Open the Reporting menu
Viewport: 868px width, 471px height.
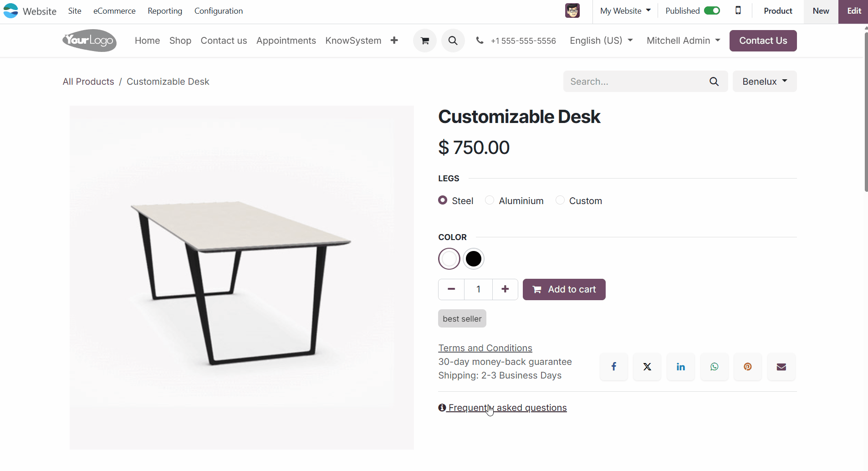[165, 11]
